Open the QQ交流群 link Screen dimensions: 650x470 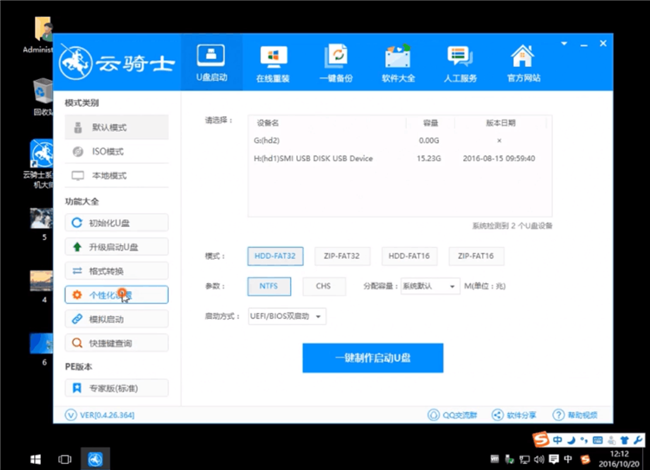point(452,415)
